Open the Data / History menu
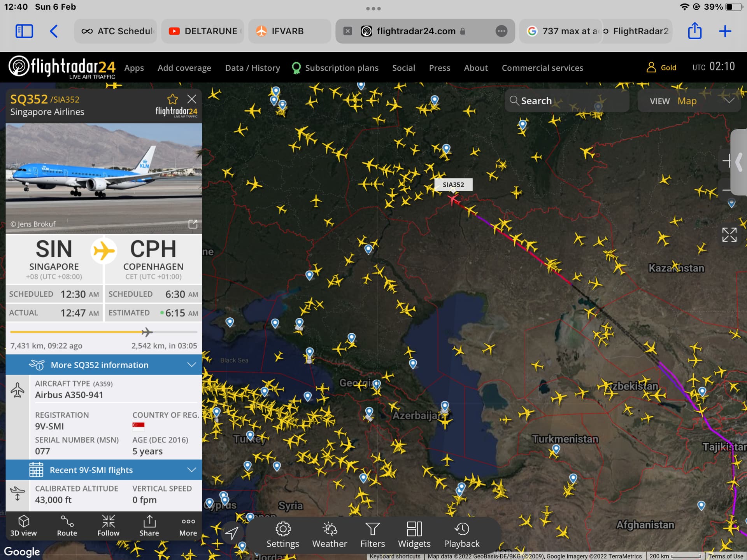Viewport: 747px width, 560px height. (253, 68)
